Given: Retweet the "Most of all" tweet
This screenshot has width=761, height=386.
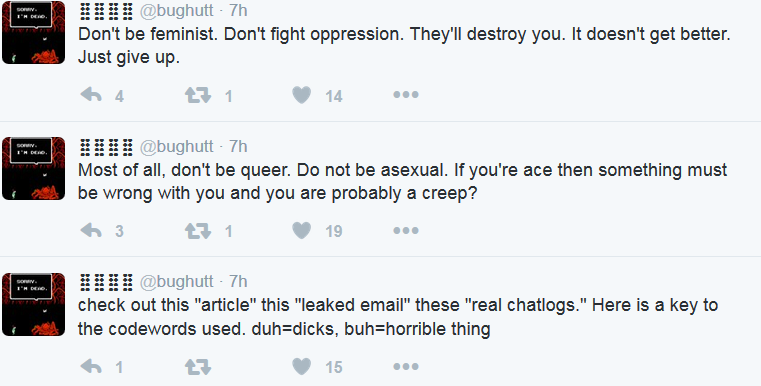Looking at the screenshot, I should click(198, 230).
